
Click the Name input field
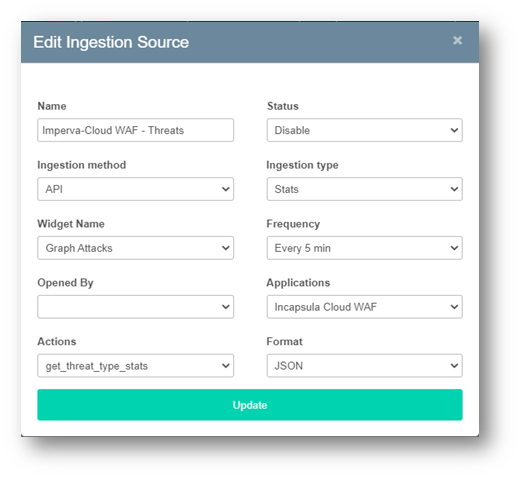coord(135,130)
